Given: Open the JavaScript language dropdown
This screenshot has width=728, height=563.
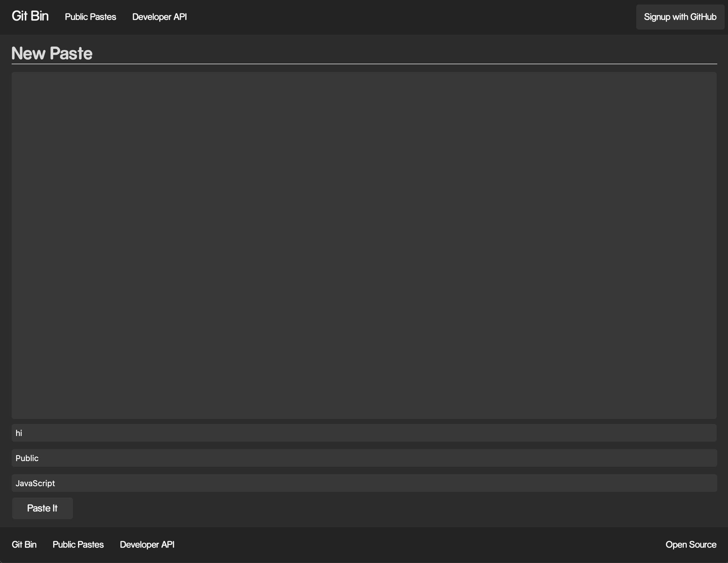Looking at the screenshot, I should click(x=364, y=483).
